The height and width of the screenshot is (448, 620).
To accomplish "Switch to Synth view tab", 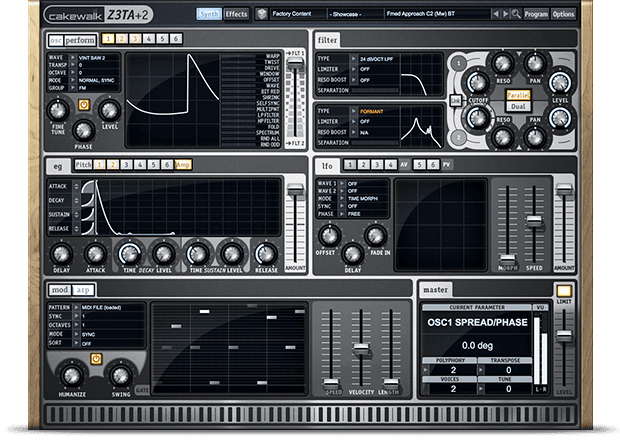I will (x=209, y=14).
